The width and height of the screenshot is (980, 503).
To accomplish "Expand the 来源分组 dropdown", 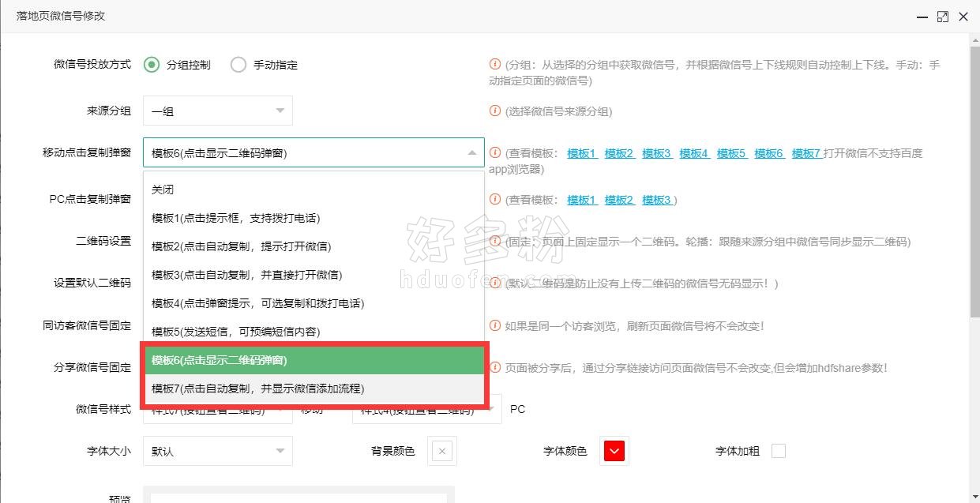I will pyautogui.click(x=217, y=111).
